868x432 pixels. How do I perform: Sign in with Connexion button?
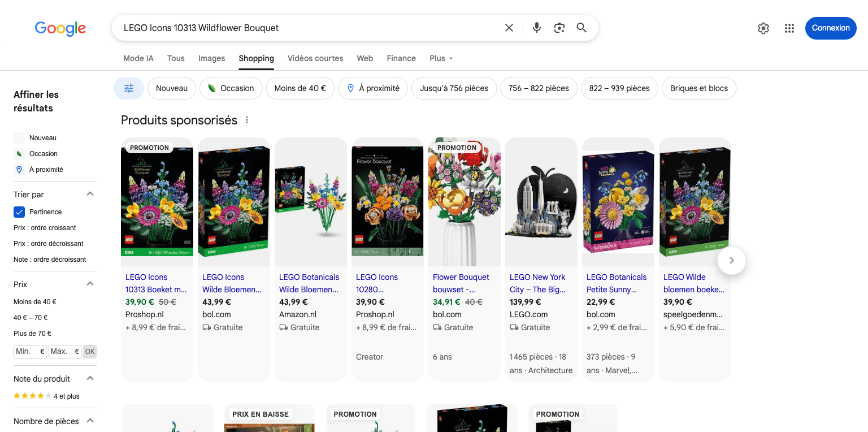[x=831, y=28]
